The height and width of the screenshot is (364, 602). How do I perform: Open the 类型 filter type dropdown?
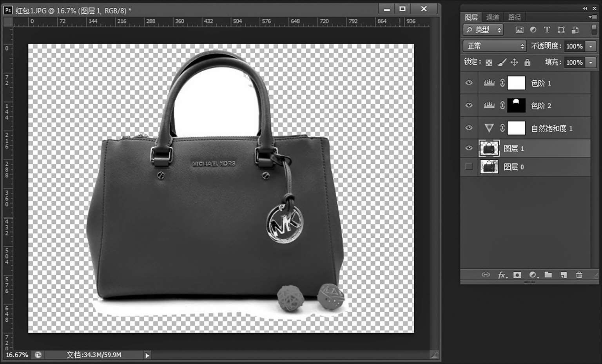pos(483,30)
